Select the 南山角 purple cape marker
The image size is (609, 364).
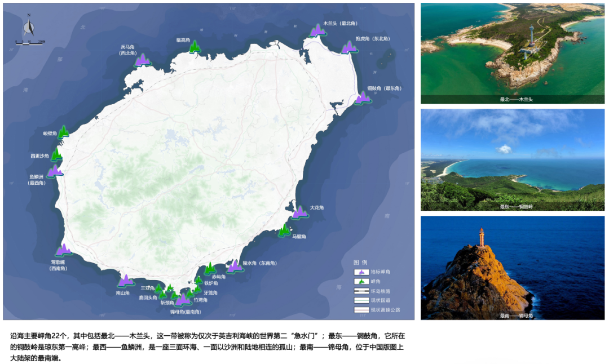pyautogui.click(x=125, y=280)
